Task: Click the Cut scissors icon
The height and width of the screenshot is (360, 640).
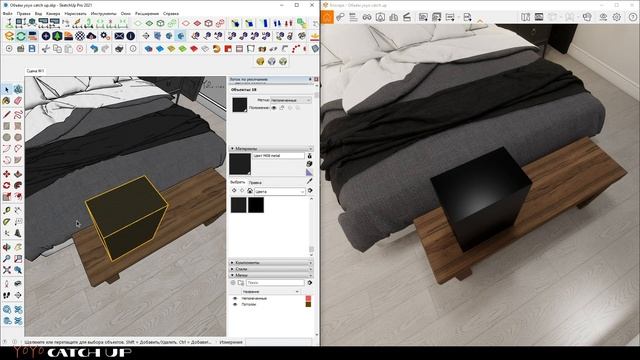Action: (46, 49)
